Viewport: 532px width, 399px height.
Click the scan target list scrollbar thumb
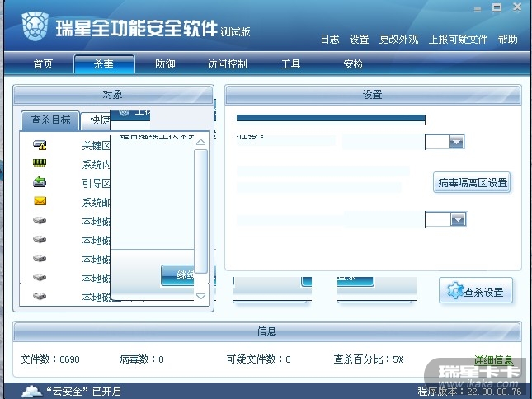201,211
